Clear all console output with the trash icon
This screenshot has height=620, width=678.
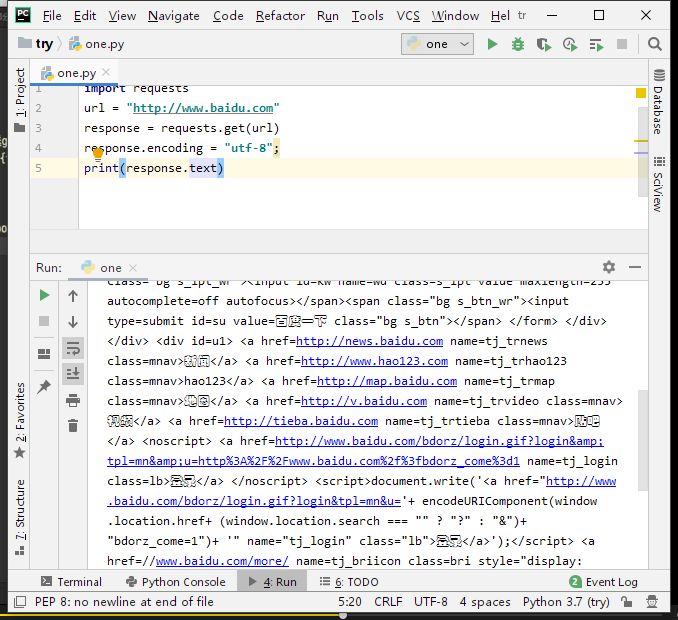(x=73, y=426)
